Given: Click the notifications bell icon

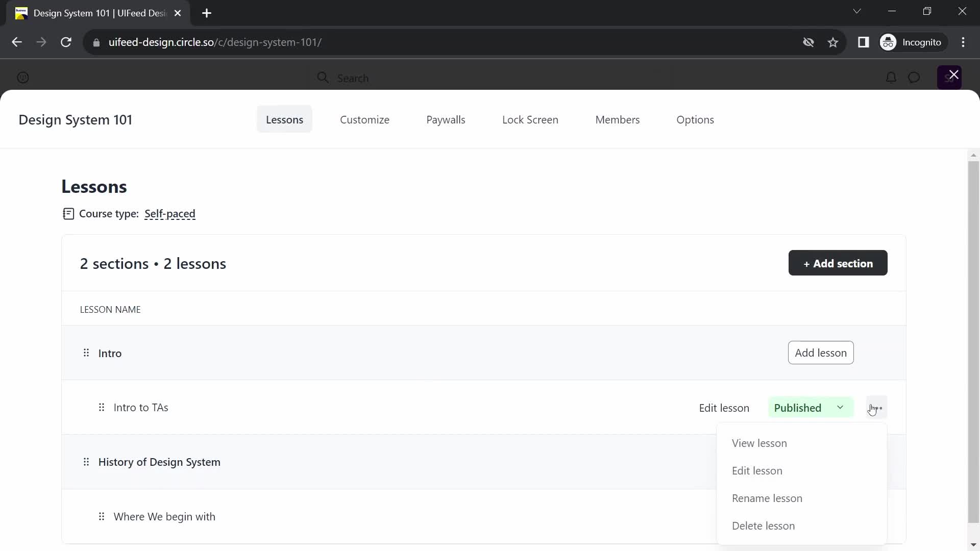Looking at the screenshot, I should point(891,78).
